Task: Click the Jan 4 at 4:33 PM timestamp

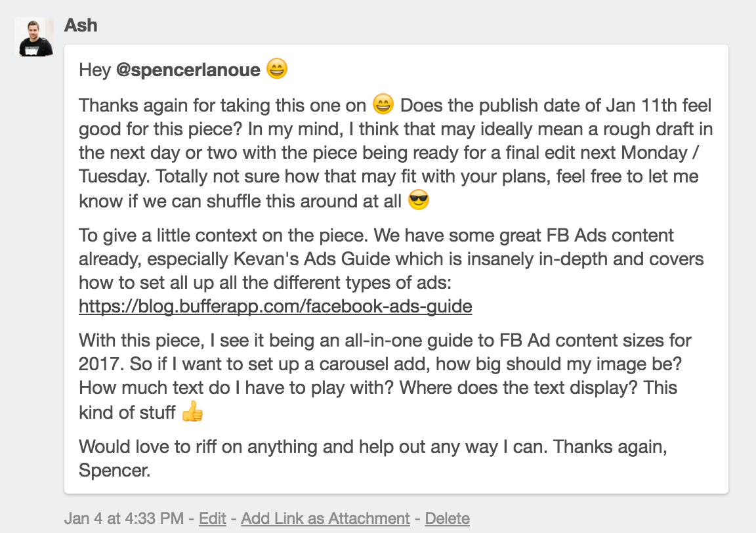Action: coord(124,518)
